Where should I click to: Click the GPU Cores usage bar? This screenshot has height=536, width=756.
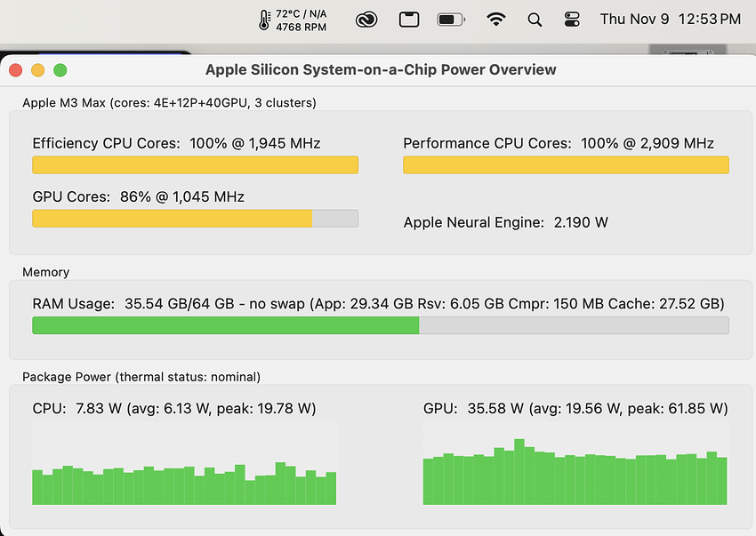pos(196,219)
